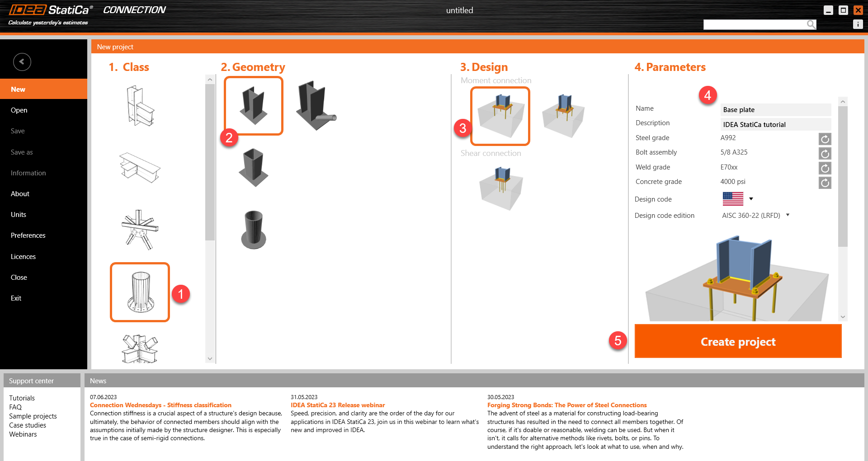Click the refresh icon next to Concrete grade

pyautogui.click(x=825, y=183)
